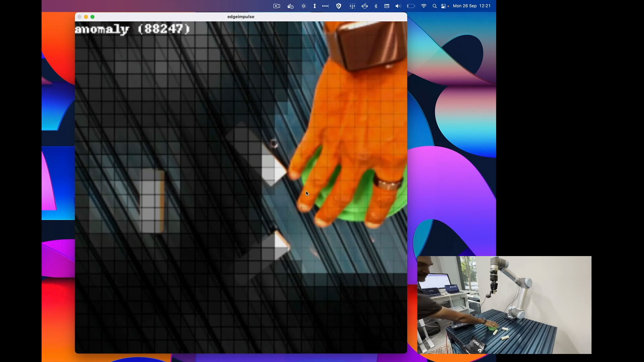Viewport: 644px width, 362px height.
Task: Click the brightness sun menu bar icon
Action: pos(304,6)
